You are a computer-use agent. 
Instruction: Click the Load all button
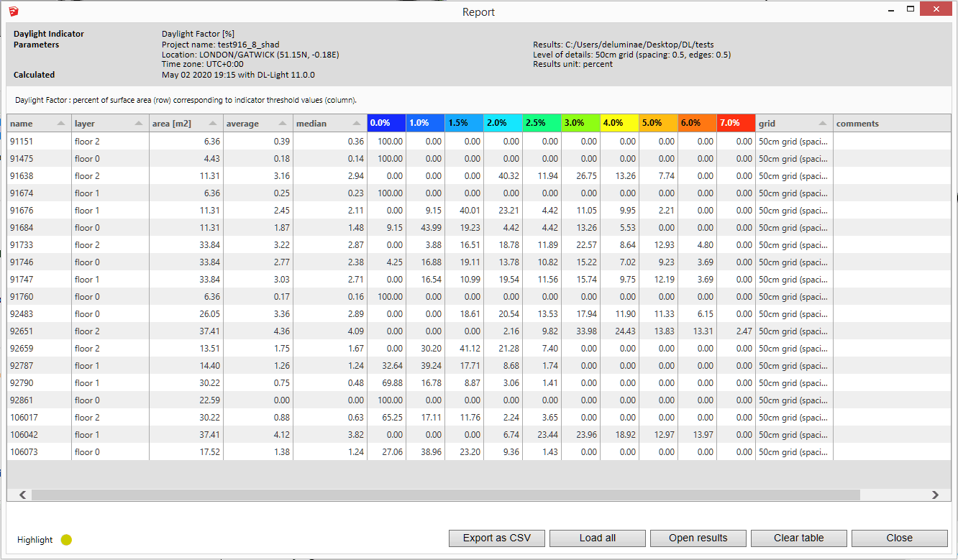[598, 538]
